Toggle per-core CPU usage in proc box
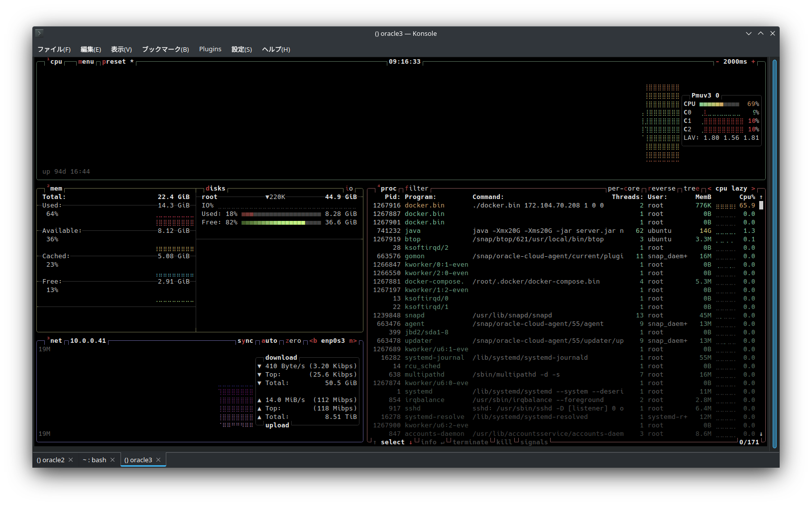812x506 pixels. click(623, 189)
